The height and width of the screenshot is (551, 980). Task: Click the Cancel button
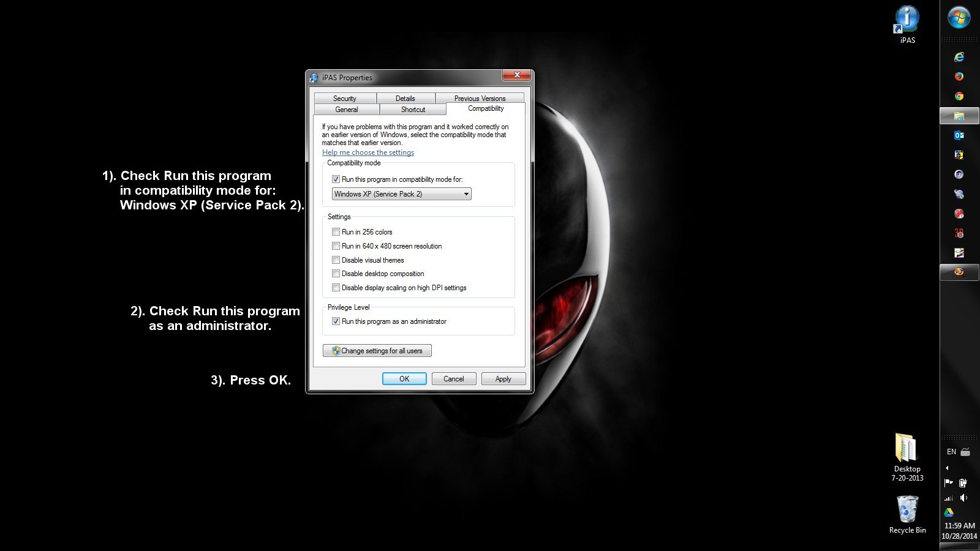(x=454, y=379)
